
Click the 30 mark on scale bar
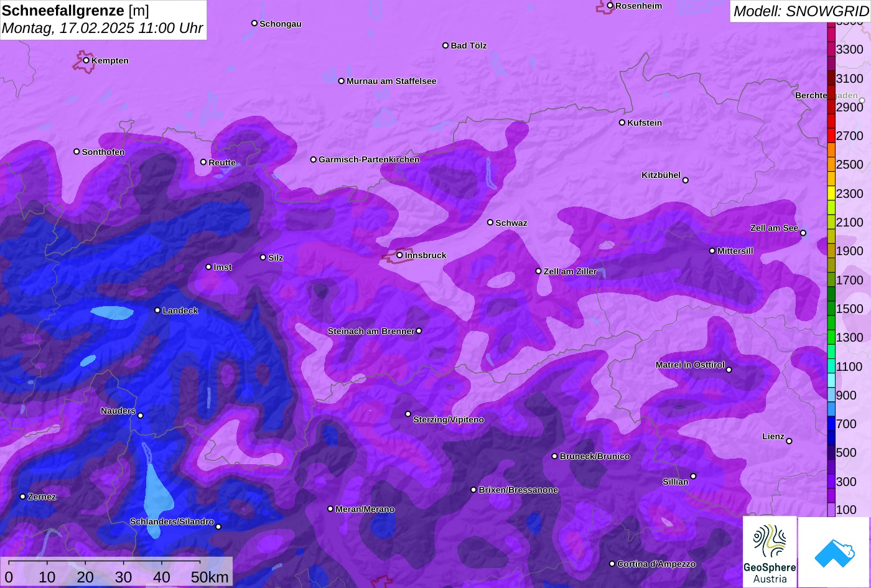pyautogui.click(x=123, y=577)
